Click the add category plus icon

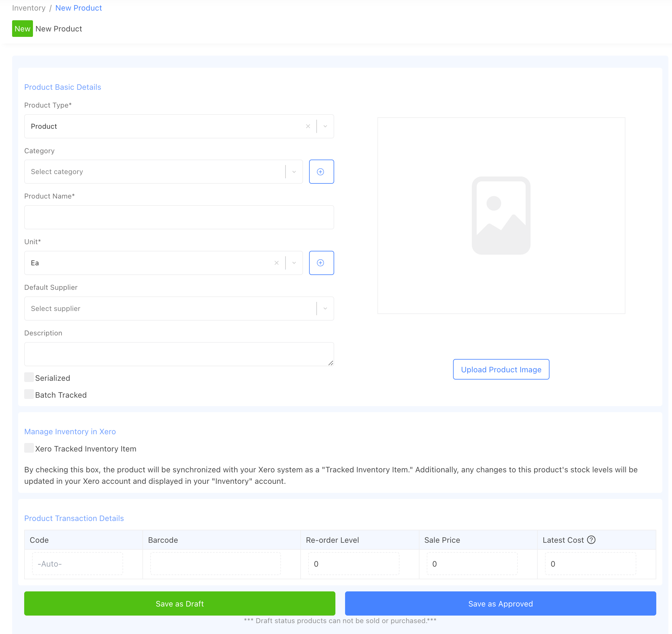(321, 172)
